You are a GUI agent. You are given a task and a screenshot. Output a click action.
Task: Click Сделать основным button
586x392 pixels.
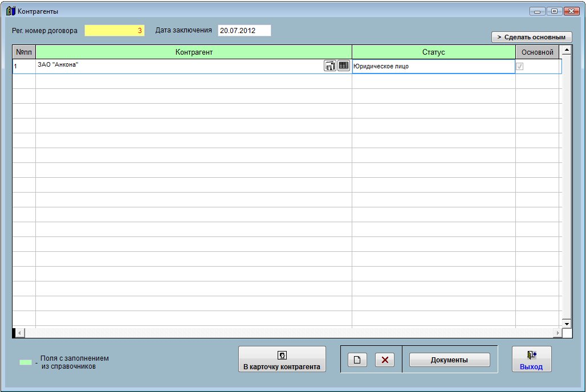[531, 37]
